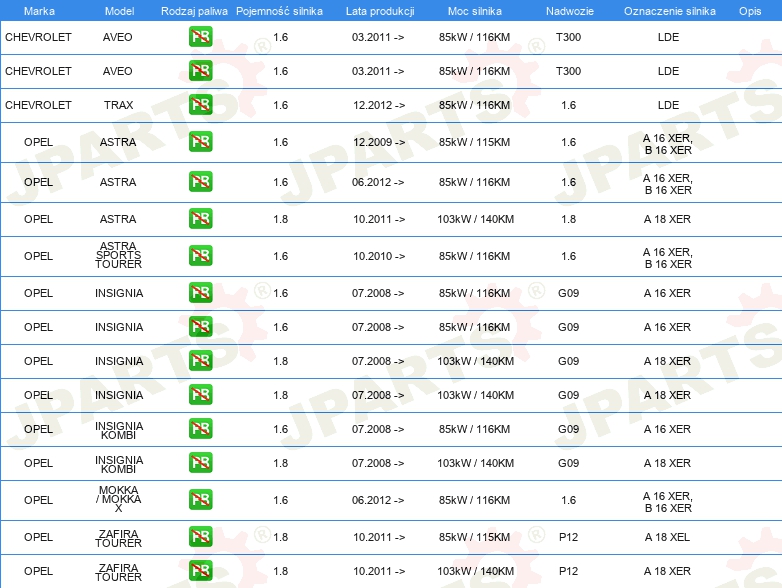Image resolution: width=782 pixels, height=588 pixels.
Task: Click fuel icon in OPEL ASTRA 12.2009 row
Action: point(200,142)
